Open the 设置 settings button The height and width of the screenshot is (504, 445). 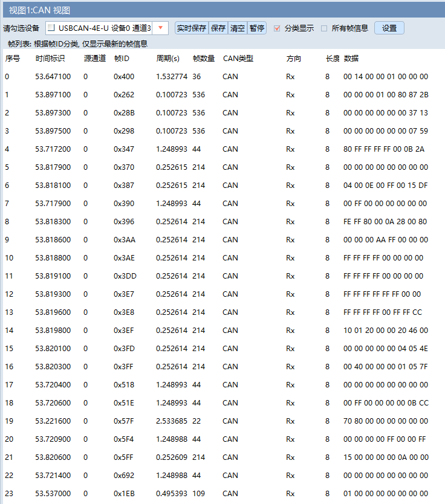tap(389, 28)
